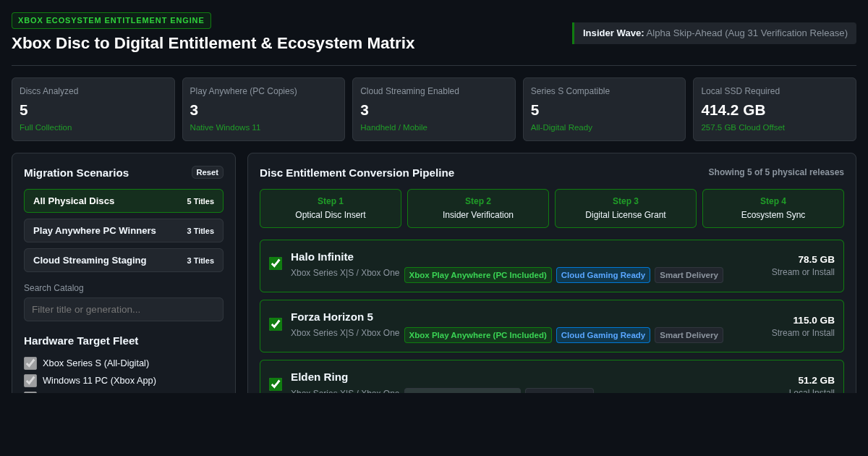Click the Discs Analyzed stat card
868x456 pixels.
(x=93, y=109)
